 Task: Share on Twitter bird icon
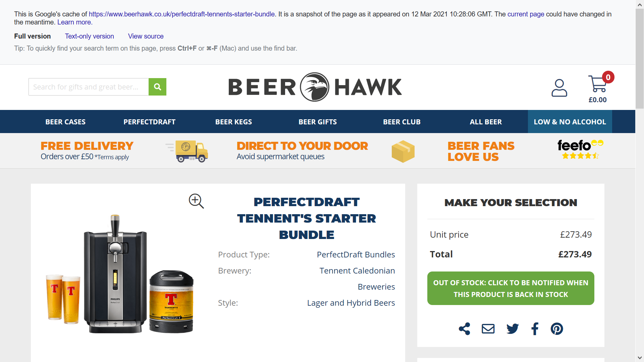click(x=513, y=328)
